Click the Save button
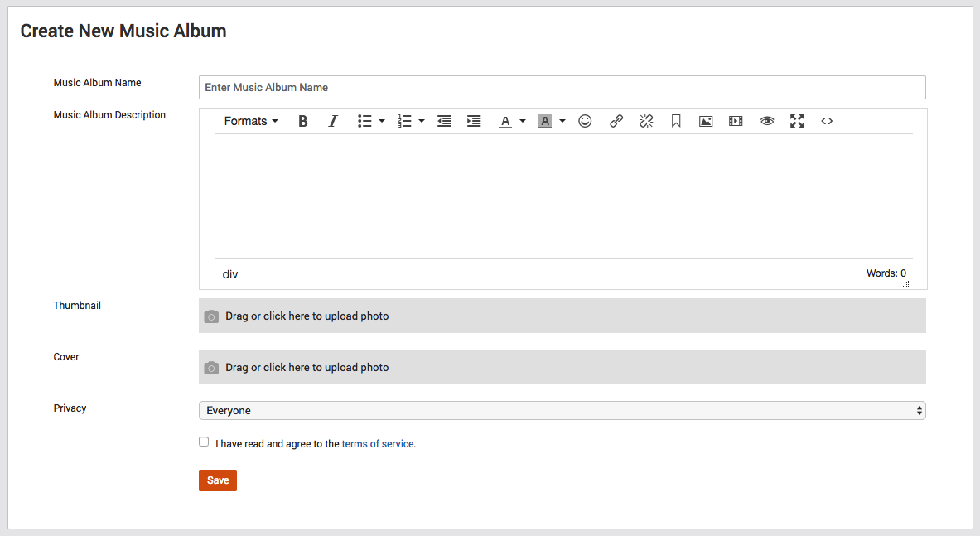Screen dimensions: 980x536 [218, 480]
